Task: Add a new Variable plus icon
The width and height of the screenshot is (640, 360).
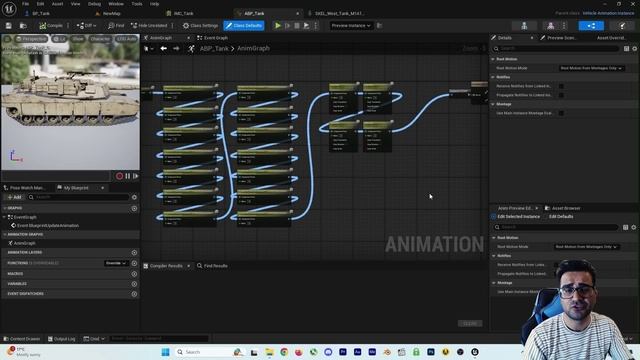Action: [134, 284]
